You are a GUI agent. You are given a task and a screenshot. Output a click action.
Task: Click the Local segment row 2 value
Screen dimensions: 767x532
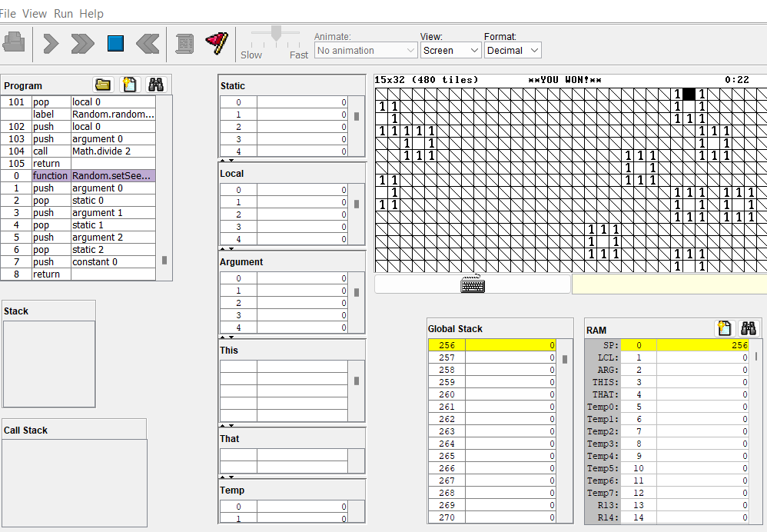[x=302, y=214]
